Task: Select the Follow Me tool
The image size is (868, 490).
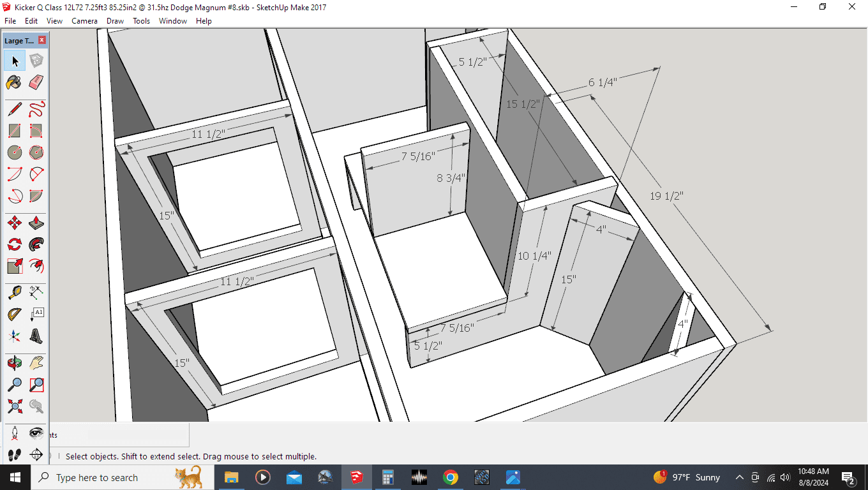Action: point(37,244)
